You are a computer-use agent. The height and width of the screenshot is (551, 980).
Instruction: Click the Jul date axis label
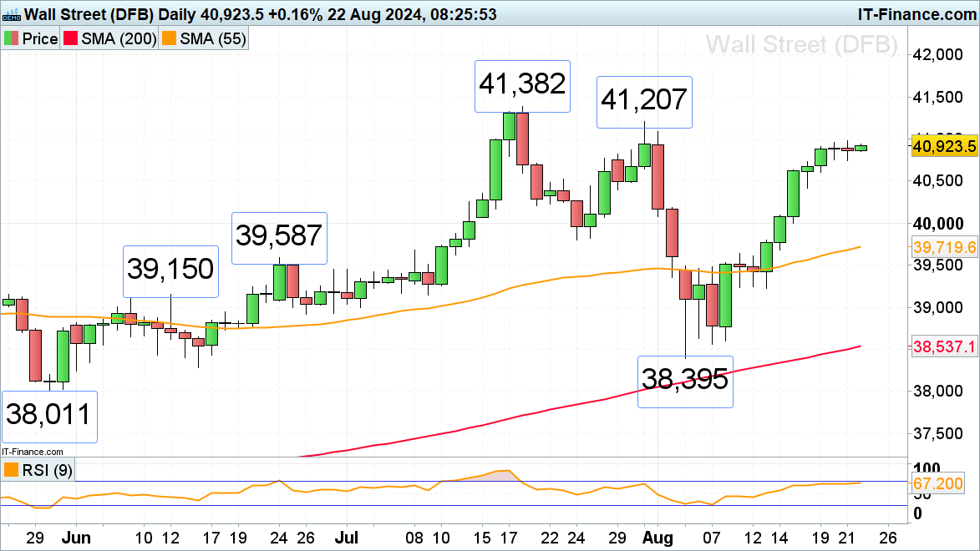347,538
